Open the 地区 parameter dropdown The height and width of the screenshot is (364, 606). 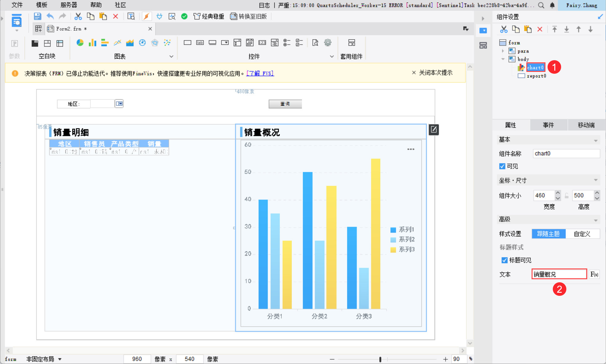119,104
